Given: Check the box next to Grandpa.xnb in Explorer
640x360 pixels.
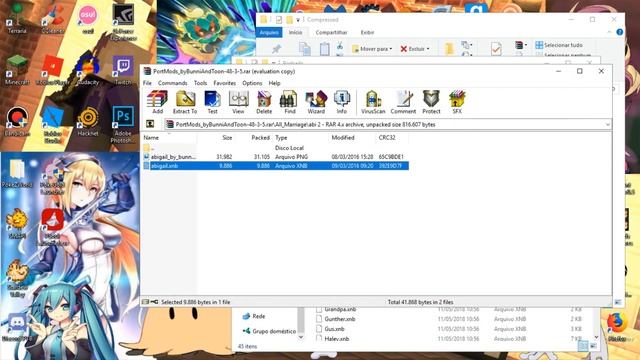Looking at the screenshot, I should [x=319, y=309].
